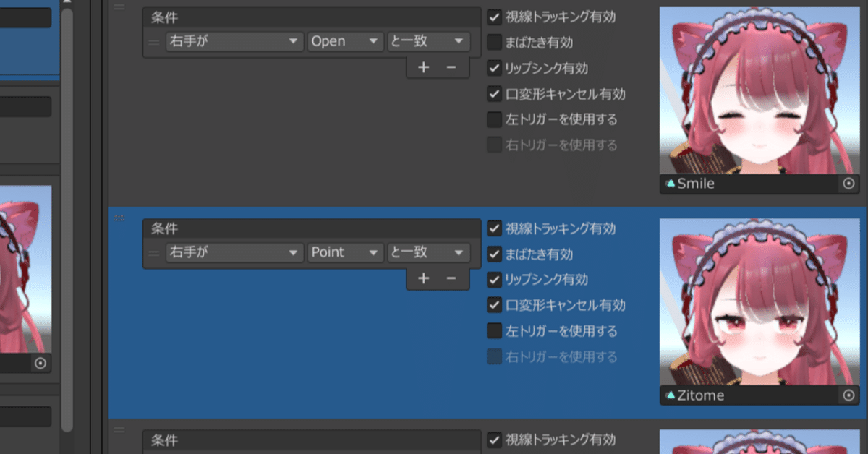Disable 視線トラッキング有効 in the Smile block

click(x=495, y=17)
